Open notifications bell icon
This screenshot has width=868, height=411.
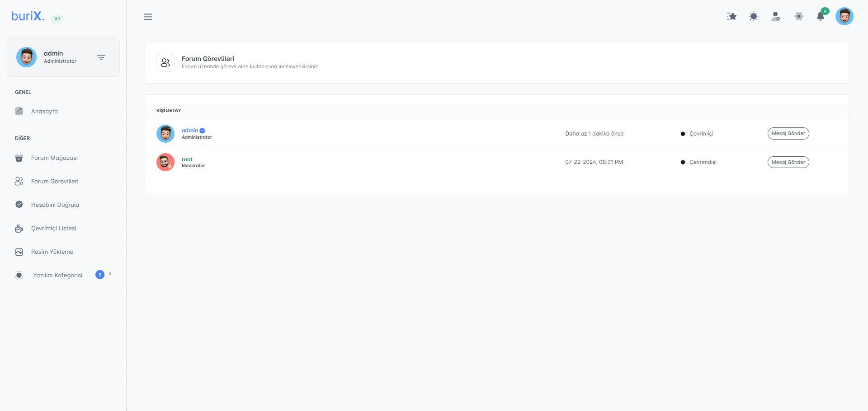tap(821, 17)
